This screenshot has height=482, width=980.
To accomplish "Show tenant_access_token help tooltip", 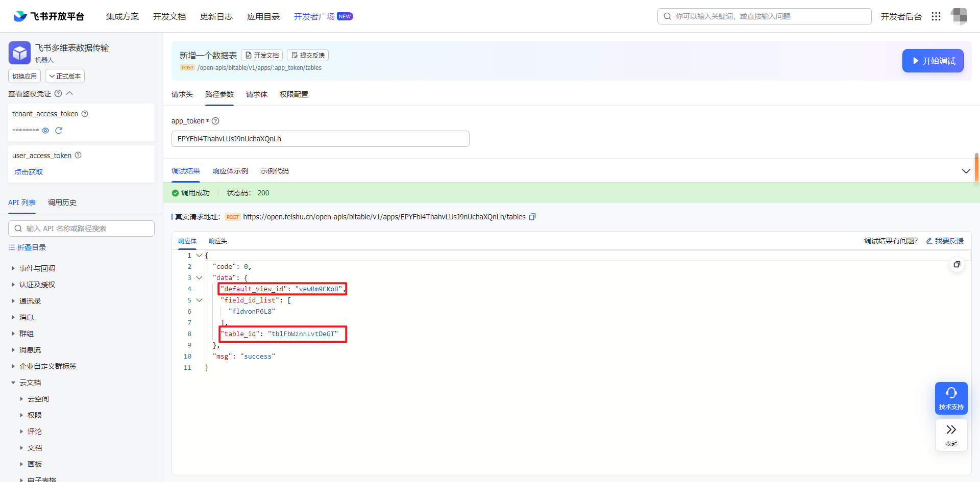I will pos(85,114).
